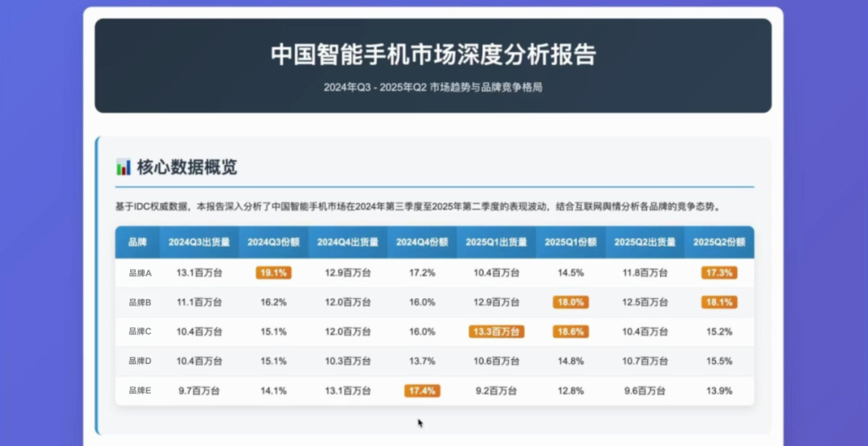Click the highlighted 18.6% badge for 品牌C
Image resolution: width=868 pixels, height=446 pixels.
[x=571, y=331]
